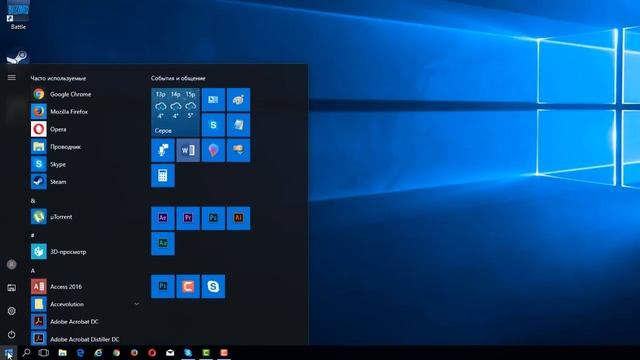
Task: Open the Paint palette tile
Action: coord(238,100)
